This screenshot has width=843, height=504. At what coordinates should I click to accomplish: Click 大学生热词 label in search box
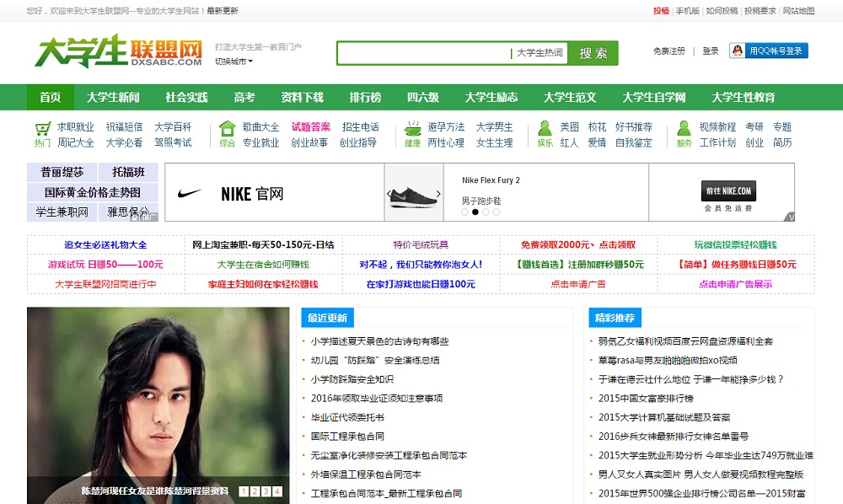tap(540, 52)
